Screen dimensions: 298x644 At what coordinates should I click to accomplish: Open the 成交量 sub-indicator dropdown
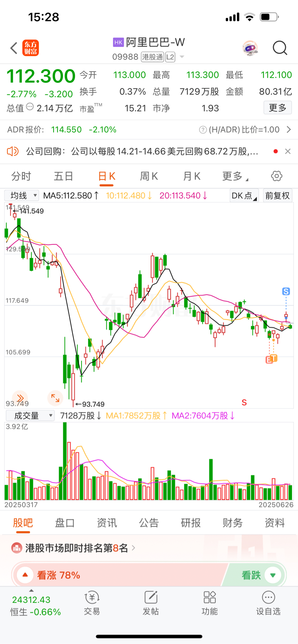pyautogui.click(x=30, y=416)
